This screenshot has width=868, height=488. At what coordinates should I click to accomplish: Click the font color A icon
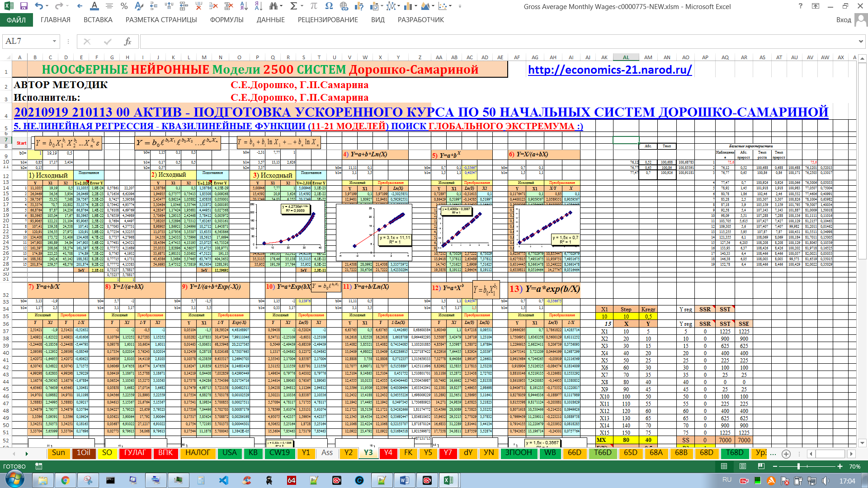tap(94, 6)
